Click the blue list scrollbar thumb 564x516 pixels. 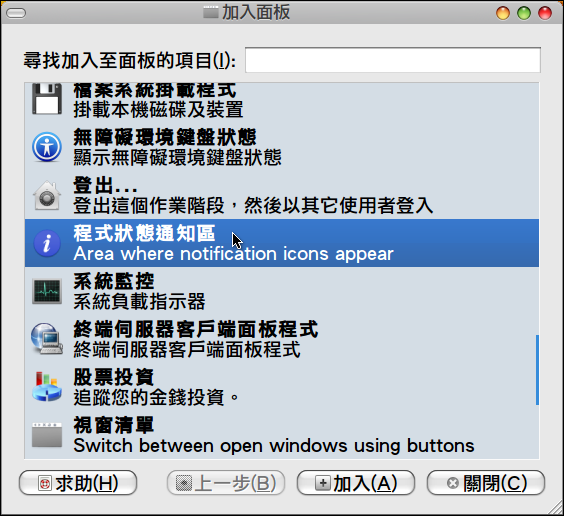tap(537, 370)
